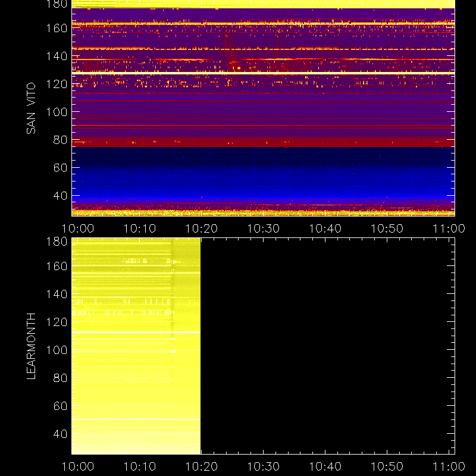Select the 100 frequency label on San Vito plot
The height and width of the screenshot is (476, 476).
57,112
